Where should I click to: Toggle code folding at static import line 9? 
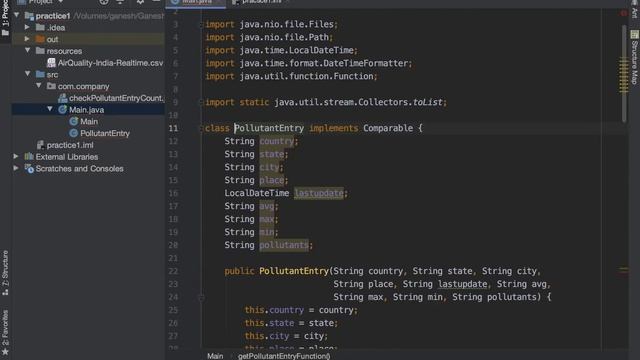(x=201, y=102)
